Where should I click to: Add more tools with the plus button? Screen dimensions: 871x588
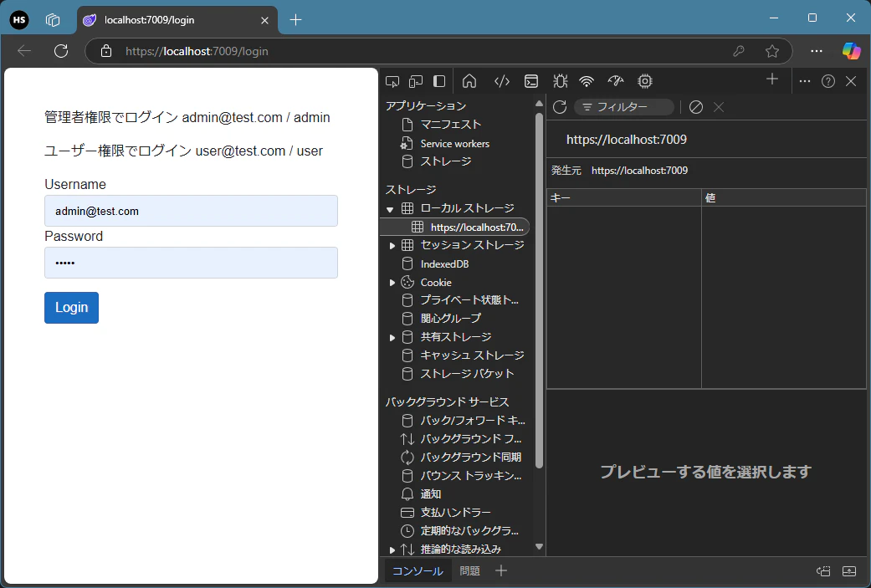[772, 79]
